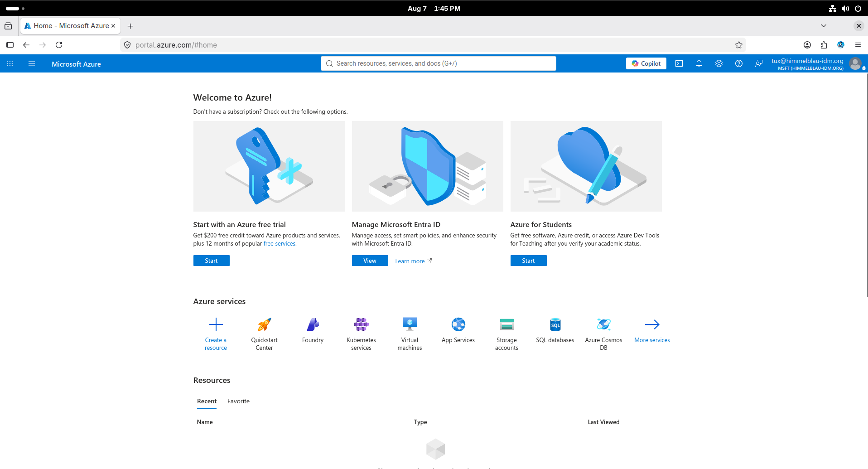868x469 pixels.
Task: Launch Cloud Shell from the header
Action: pos(679,63)
